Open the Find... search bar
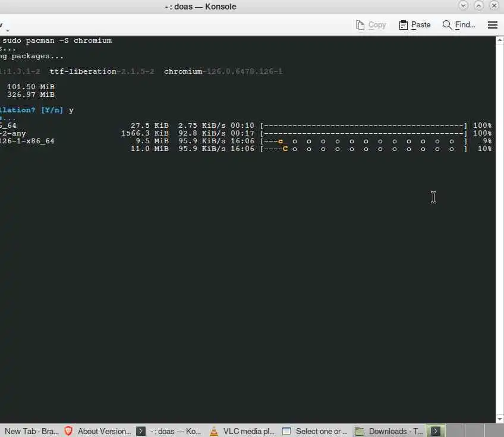This screenshot has width=504, height=437. pyautogui.click(x=459, y=25)
